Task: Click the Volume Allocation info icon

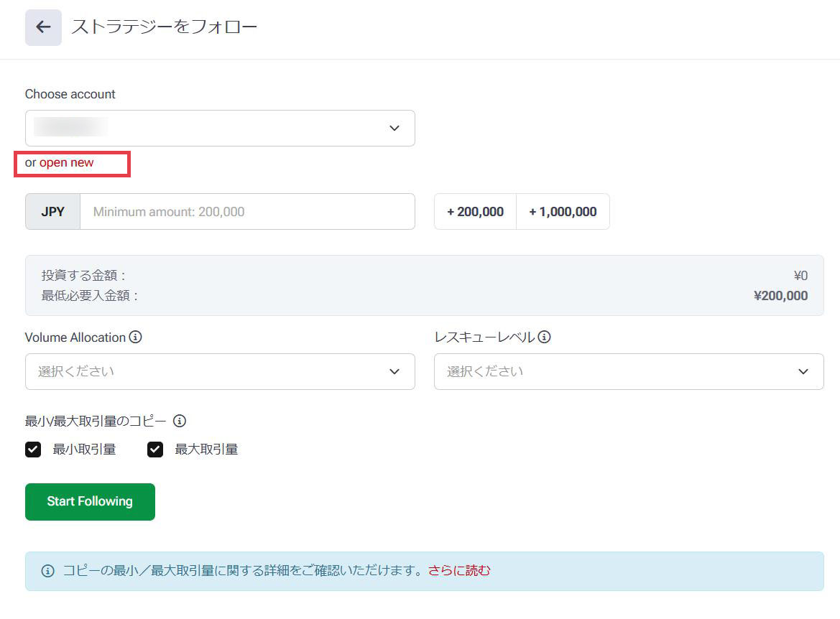Action: tap(135, 337)
